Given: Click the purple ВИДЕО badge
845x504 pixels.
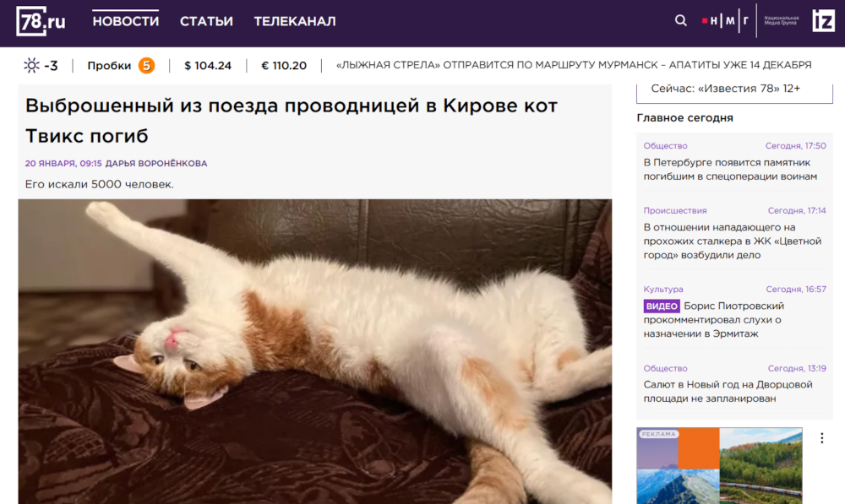Looking at the screenshot, I should 662,306.
